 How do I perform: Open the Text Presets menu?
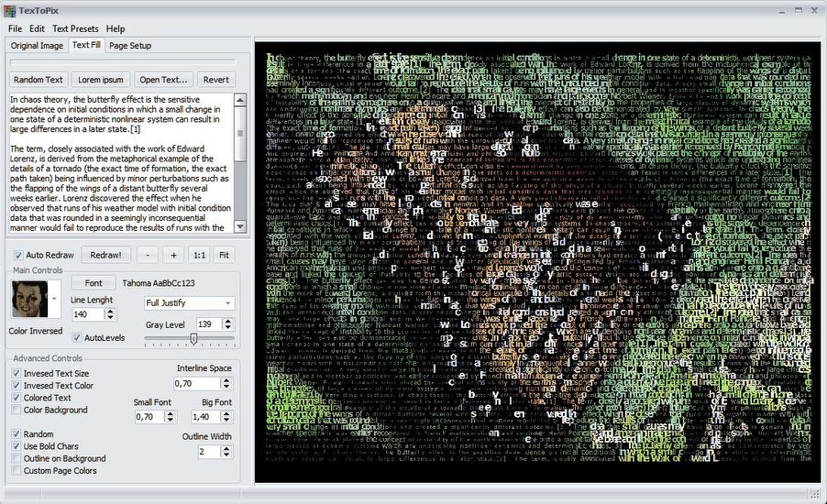pos(75,28)
